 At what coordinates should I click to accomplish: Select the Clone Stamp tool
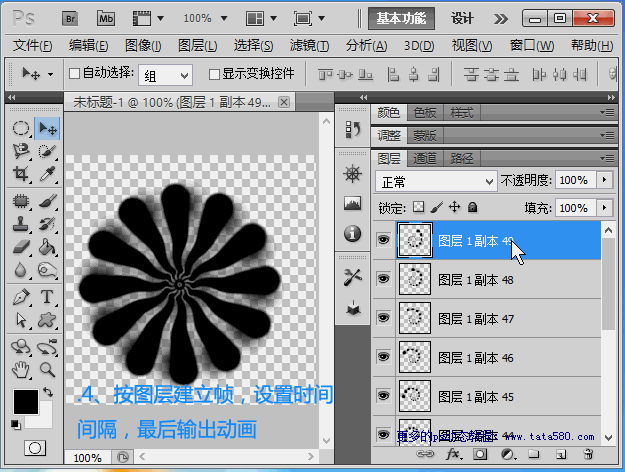pyautogui.click(x=21, y=224)
